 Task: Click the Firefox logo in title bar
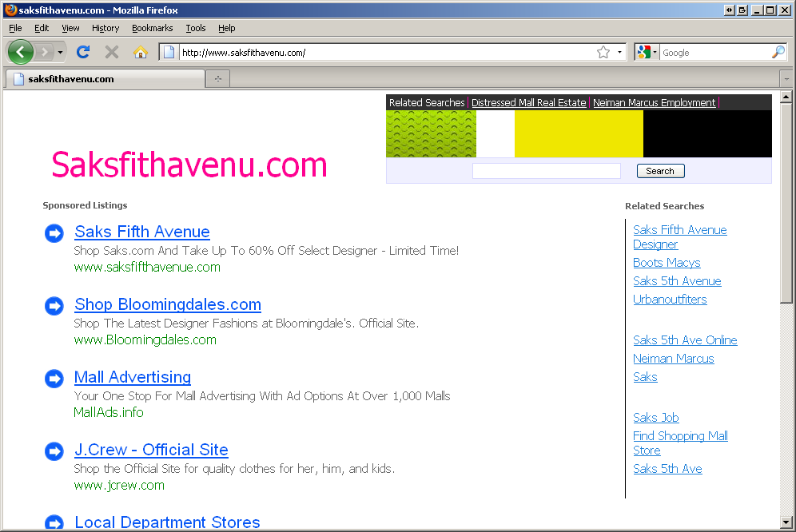pyautogui.click(x=10, y=10)
